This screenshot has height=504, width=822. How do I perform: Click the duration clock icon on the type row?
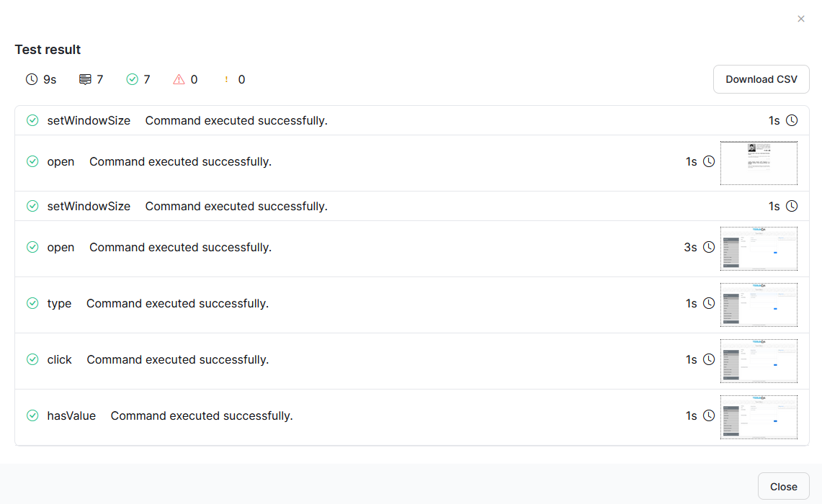tap(709, 303)
